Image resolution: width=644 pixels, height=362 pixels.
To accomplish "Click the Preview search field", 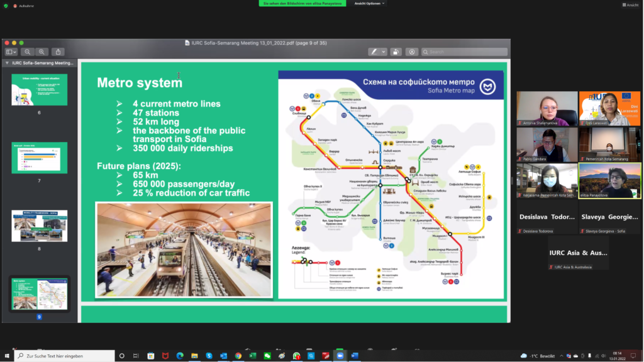I will (x=465, y=52).
